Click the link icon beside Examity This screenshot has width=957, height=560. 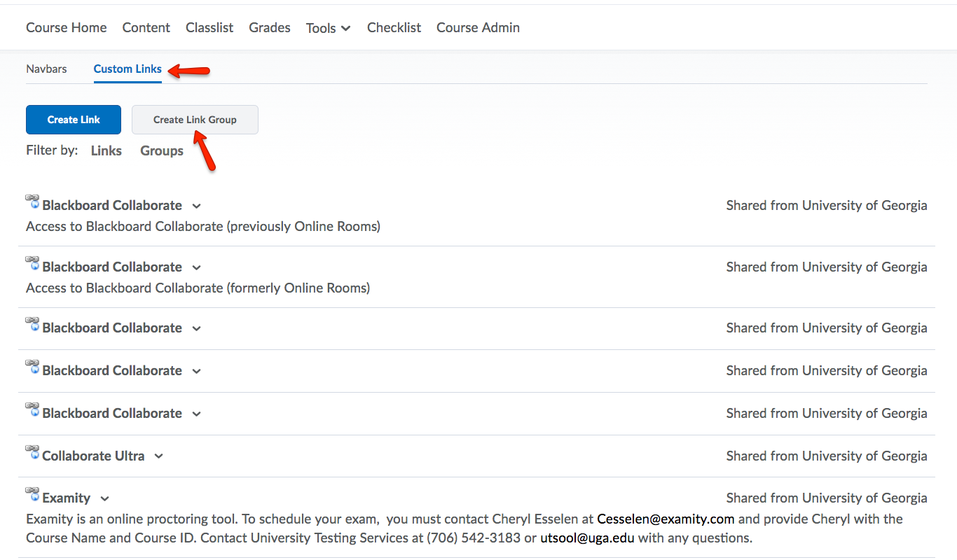point(32,495)
